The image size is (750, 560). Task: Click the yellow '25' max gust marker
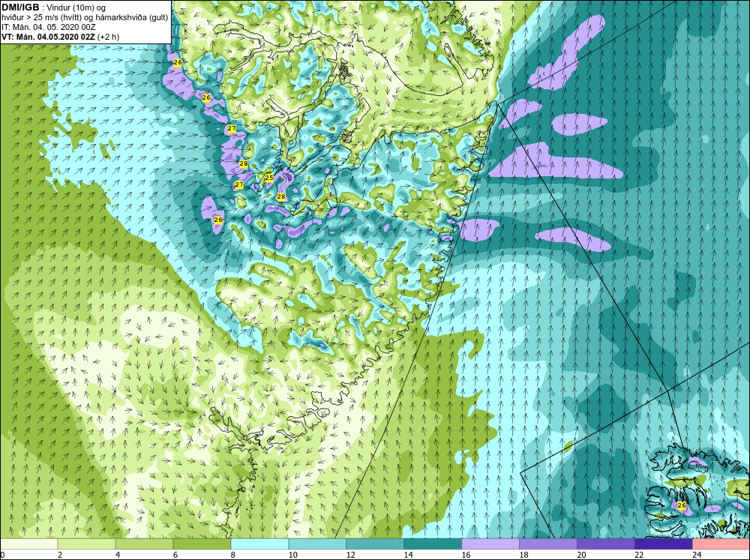click(x=268, y=178)
